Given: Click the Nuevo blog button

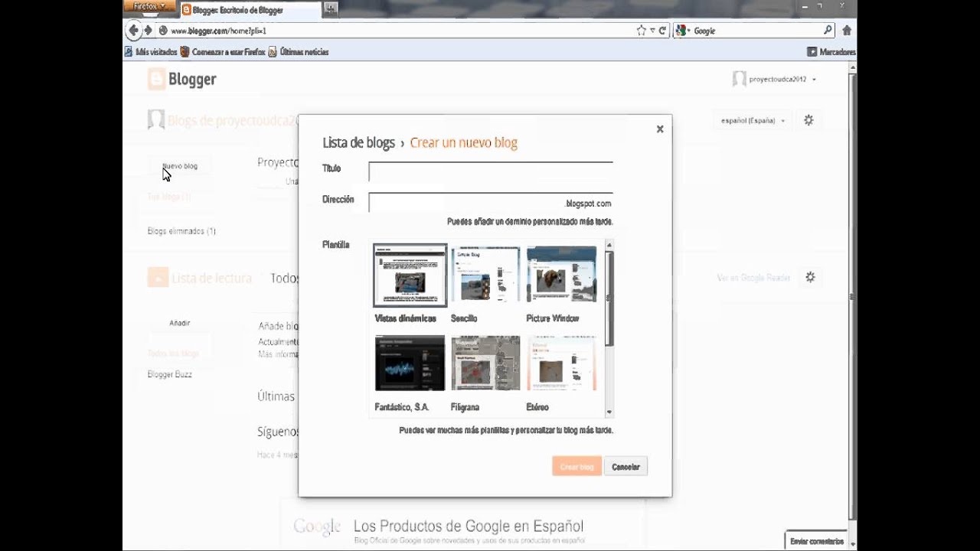Looking at the screenshot, I should (x=180, y=166).
